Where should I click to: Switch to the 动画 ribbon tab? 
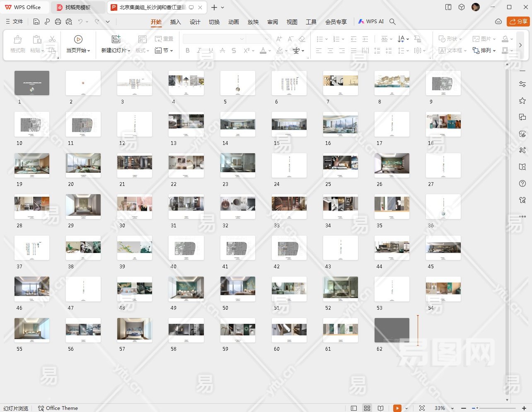(x=233, y=22)
